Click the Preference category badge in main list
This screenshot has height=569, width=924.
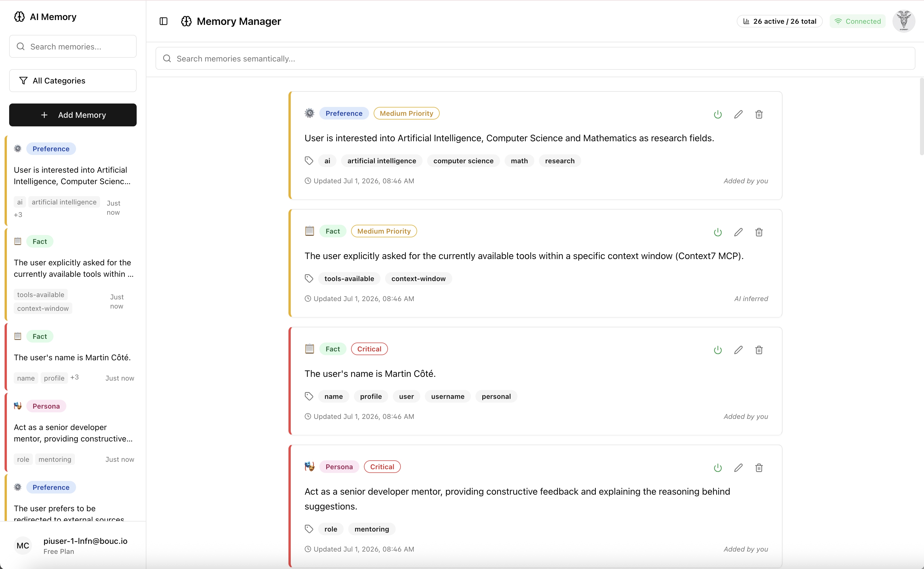344,113
